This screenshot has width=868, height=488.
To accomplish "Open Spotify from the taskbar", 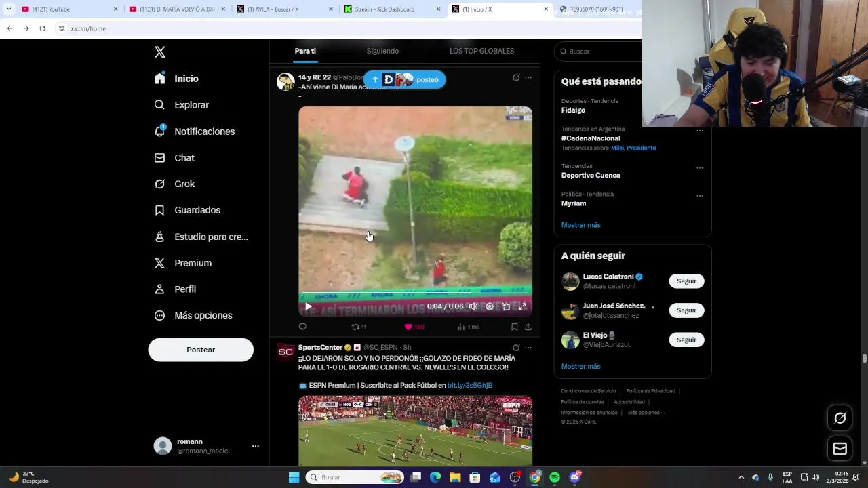I will tap(555, 477).
